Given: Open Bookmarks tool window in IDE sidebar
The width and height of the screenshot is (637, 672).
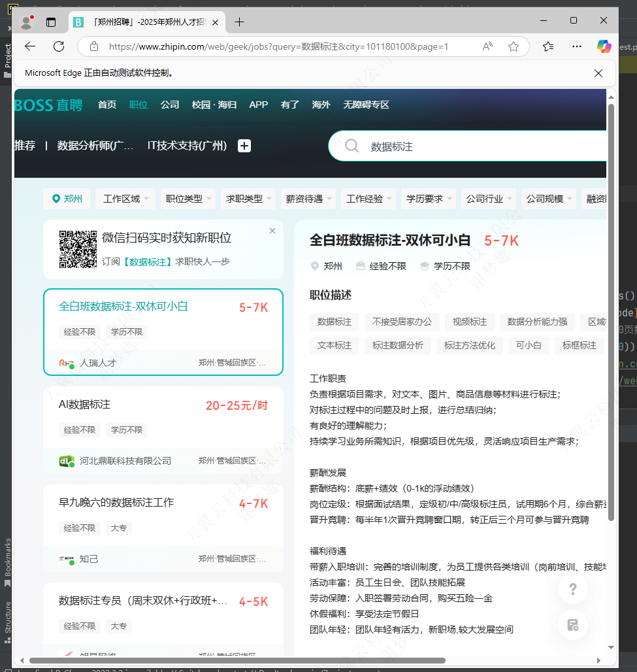Looking at the screenshot, I should tap(7, 562).
